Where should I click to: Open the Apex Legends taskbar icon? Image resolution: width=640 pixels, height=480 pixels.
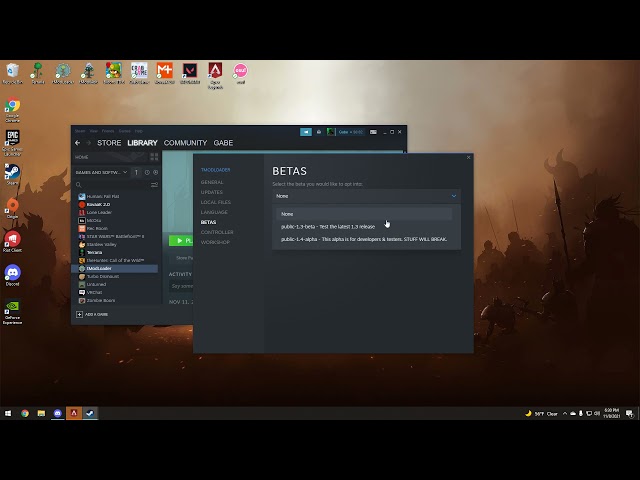tap(74, 413)
